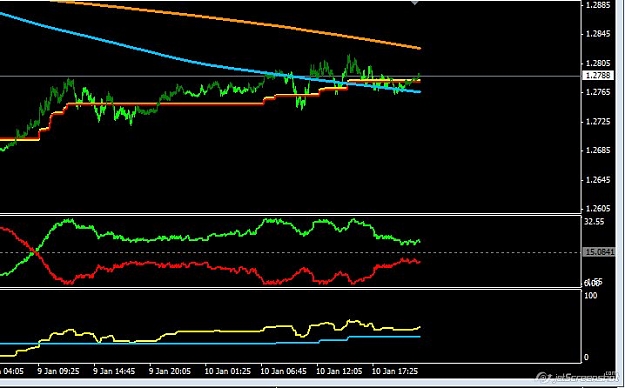Image resolution: width=625 pixels, height=388 pixels.
Task: Click the 1.2725 price axis label
Action: [x=598, y=122]
